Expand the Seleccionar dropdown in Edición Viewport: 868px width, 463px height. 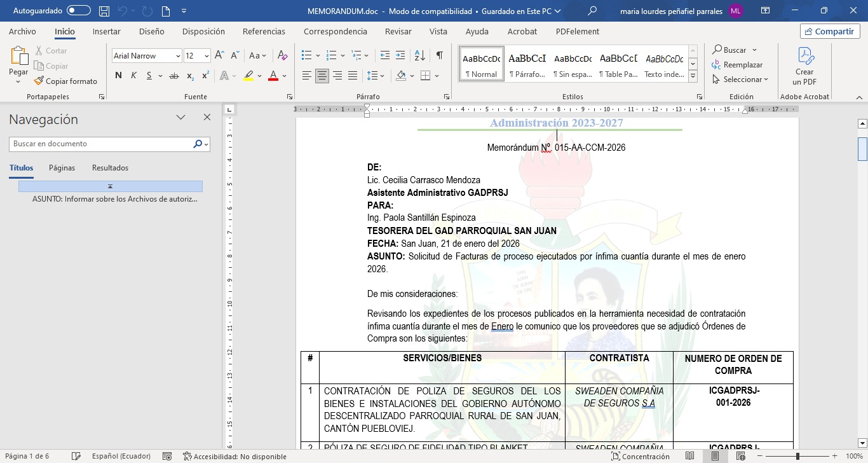point(741,79)
